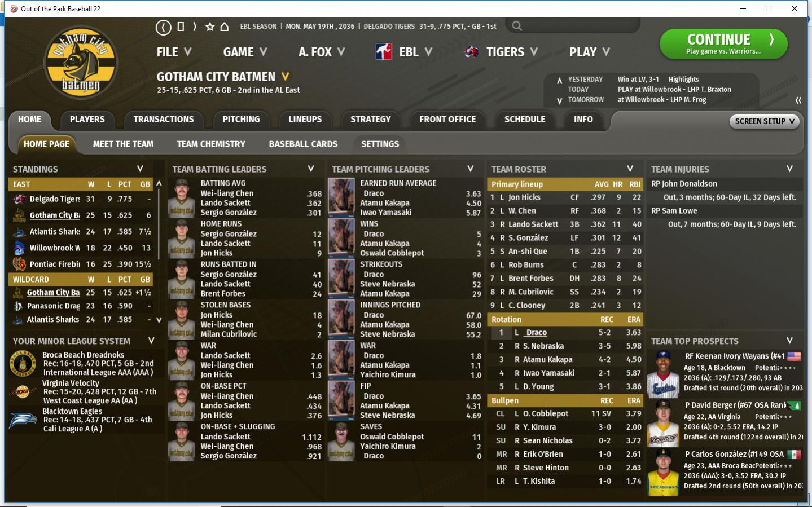Open the FRONT OFFICE tab

click(x=447, y=120)
